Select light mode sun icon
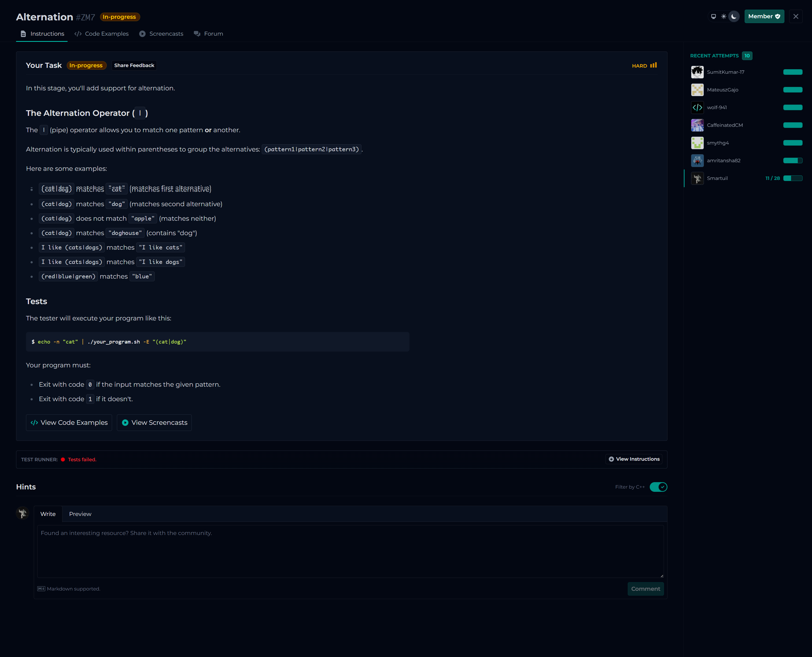This screenshot has width=812, height=657. 724,17
